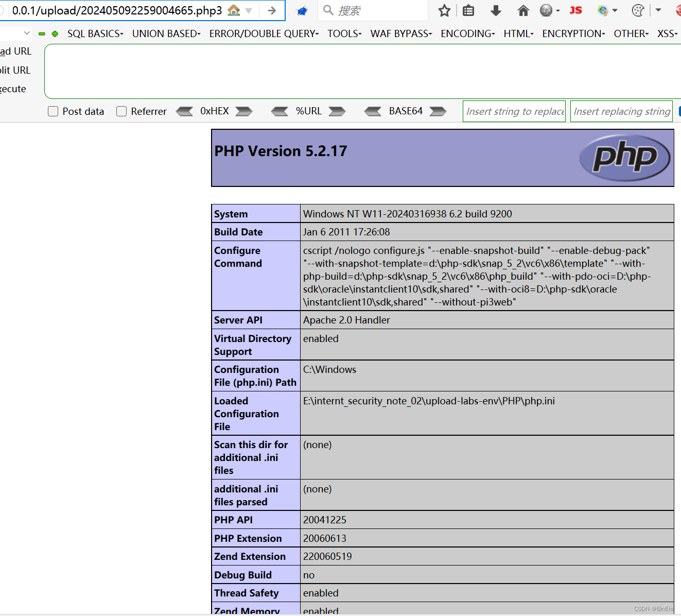
Task: Click the cookie palette extension icon
Action: click(638, 10)
